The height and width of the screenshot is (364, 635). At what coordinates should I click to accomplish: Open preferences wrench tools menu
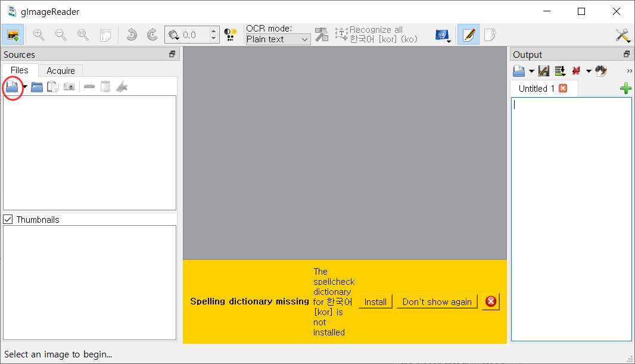[x=622, y=35]
